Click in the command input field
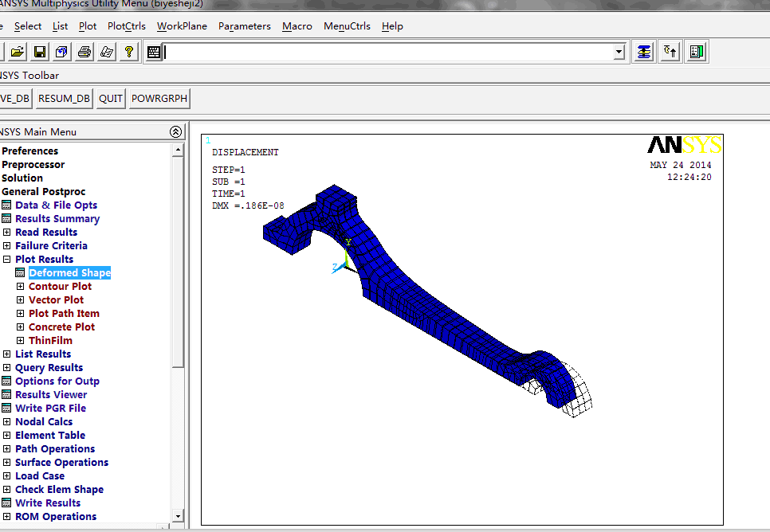 (x=388, y=52)
